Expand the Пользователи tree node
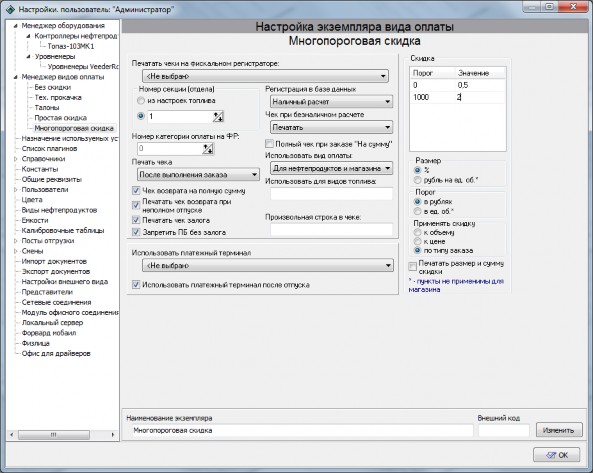 coord(16,189)
